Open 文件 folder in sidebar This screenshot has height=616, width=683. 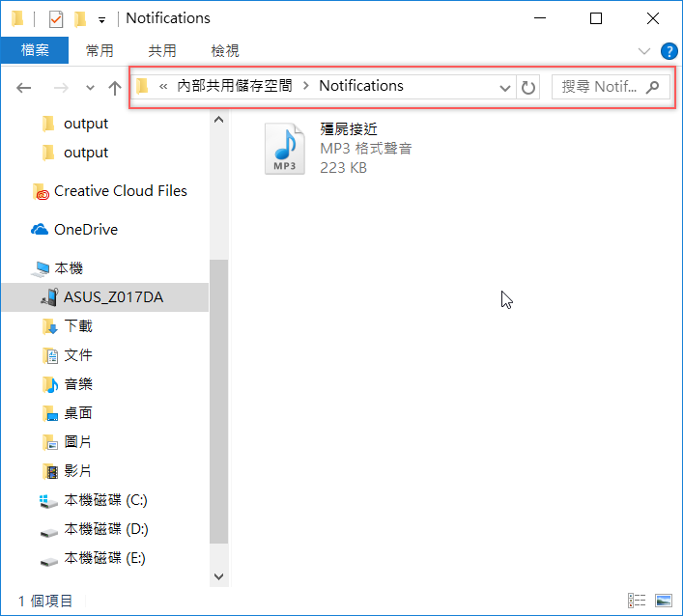click(x=78, y=355)
